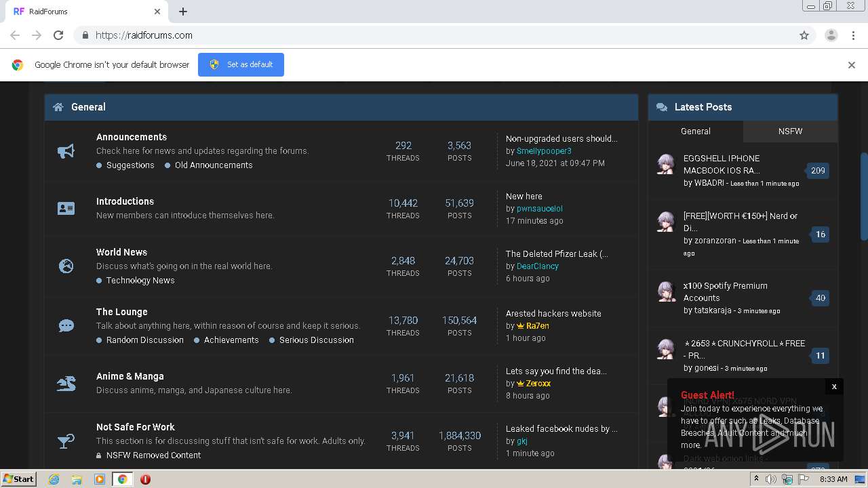Show hidden system tray icons
This screenshot has height=488, width=868.
tap(756, 479)
